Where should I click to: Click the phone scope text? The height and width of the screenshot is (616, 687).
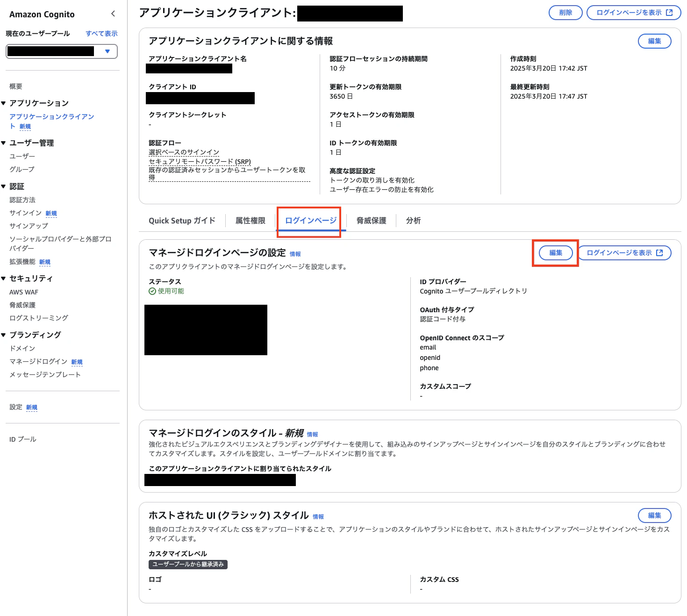(x=429, y=368)
